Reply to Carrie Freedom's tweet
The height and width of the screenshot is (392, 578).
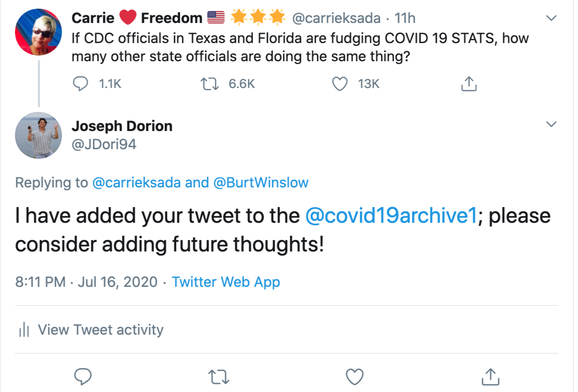click(x=80, y=84)
